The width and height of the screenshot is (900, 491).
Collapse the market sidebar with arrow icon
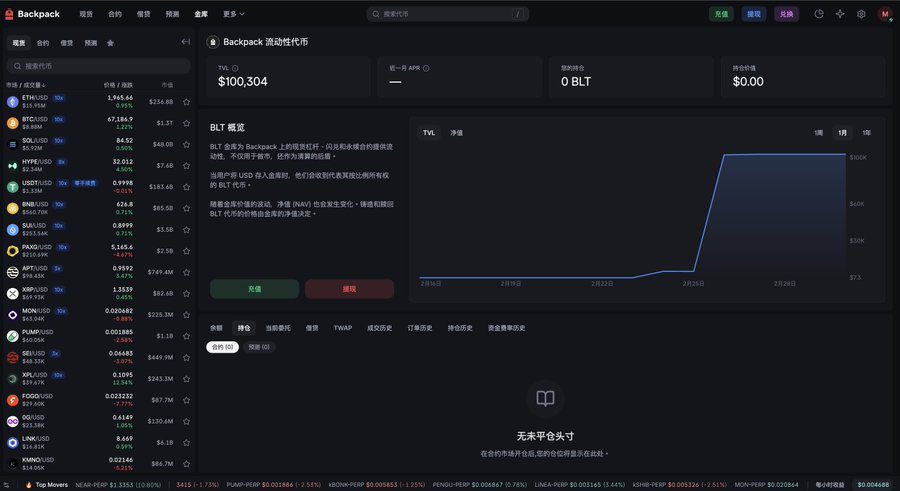185,41
